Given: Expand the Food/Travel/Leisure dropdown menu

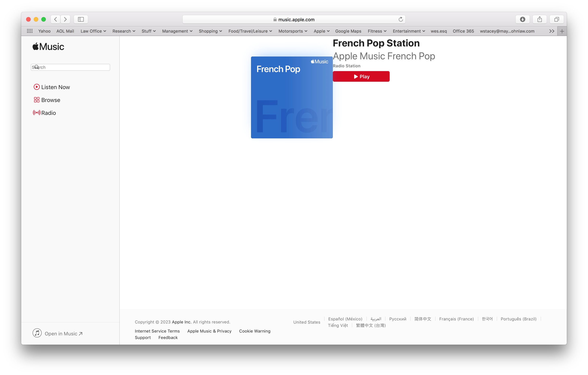Looking at the screenshot, I should click(x=250, y=31).
